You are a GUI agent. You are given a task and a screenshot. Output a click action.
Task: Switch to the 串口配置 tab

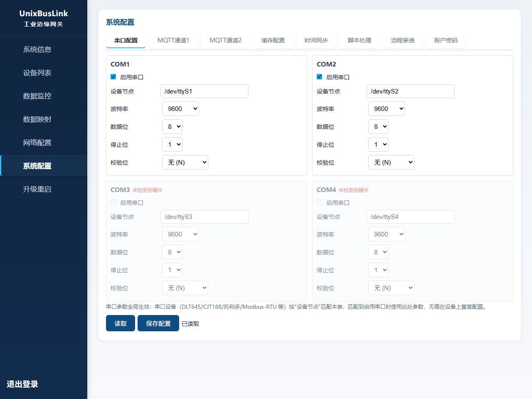pyautogui.click(x=126, y=40)
